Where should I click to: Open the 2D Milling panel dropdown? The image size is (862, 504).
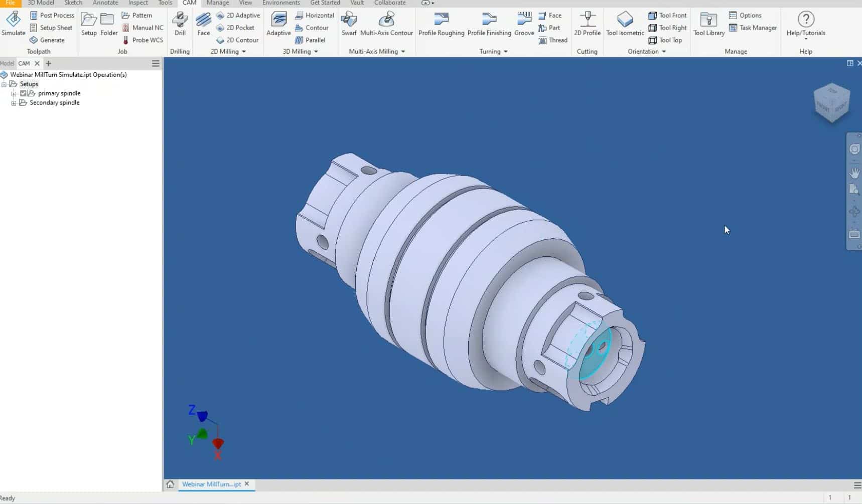244,52
